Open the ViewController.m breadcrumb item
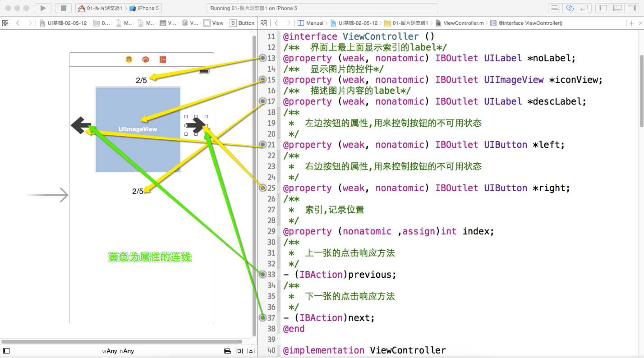 (459, 23)
